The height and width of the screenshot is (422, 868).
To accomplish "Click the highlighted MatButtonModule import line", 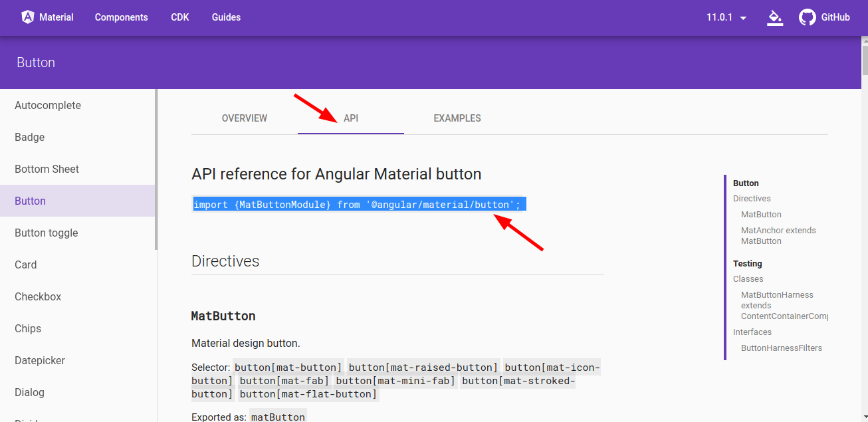I will point(360,205).
